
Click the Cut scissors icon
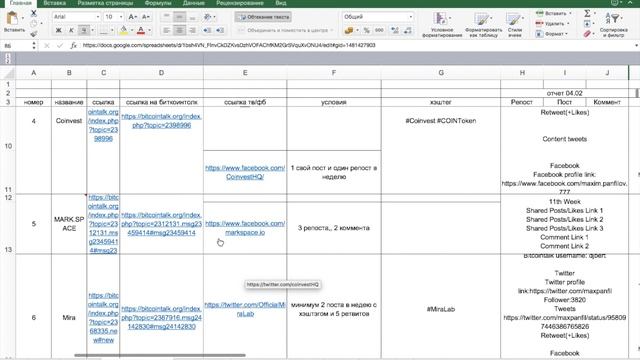tap(34, 13)
